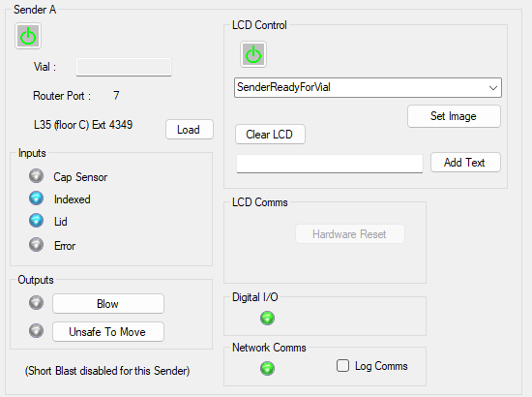Click the Add Text button
Screen dimensions: 532x397
pyautogui.click(x=465, y=163)
